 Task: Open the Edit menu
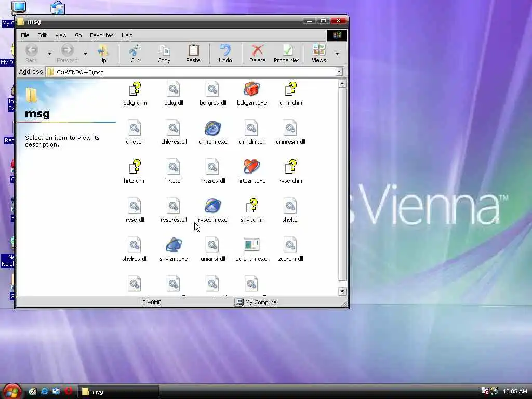coord(42,35)
